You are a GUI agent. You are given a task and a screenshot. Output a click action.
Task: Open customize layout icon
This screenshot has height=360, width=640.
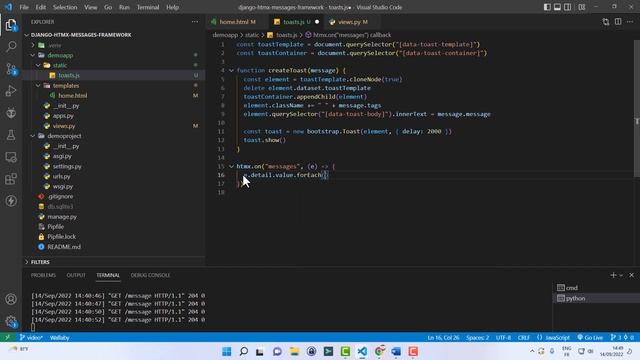point(582,7)
